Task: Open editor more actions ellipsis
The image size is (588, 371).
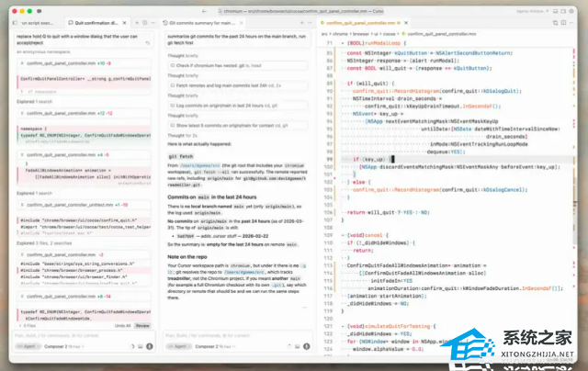Action: pos(571,23)
